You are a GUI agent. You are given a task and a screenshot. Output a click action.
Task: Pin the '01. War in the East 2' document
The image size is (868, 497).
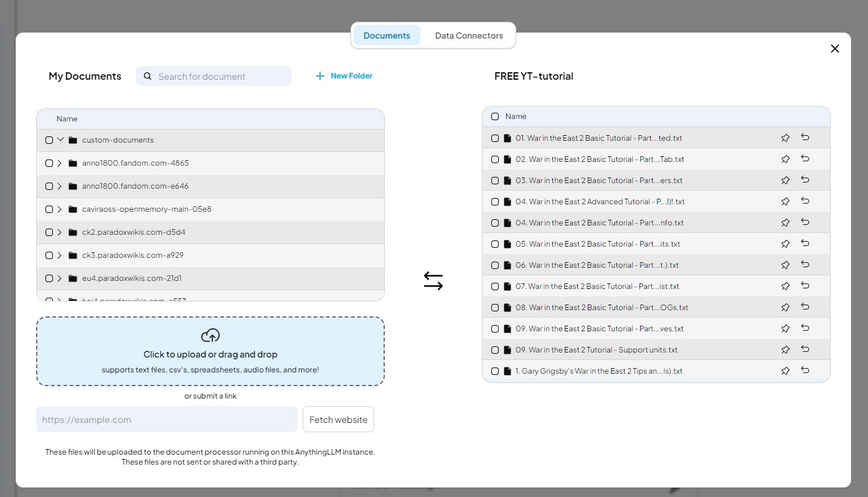[785, 138]
